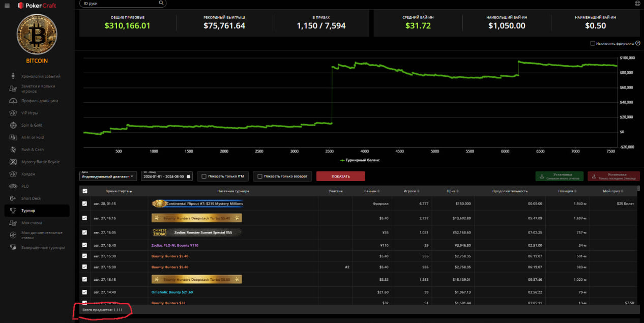Sort table by Время старта column
The height and width of the screenshot is (323, 644).
pos(118,191)
